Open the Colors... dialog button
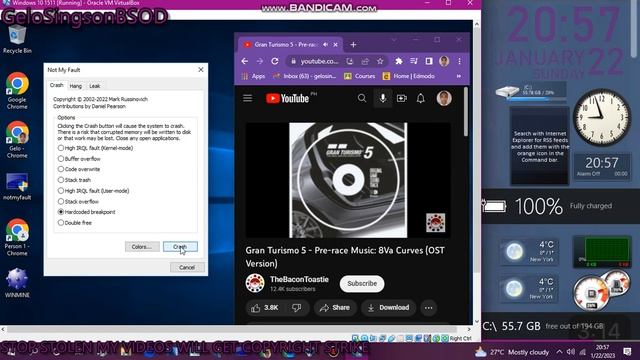This screenshot has width=640, height=360. (142, 247)
